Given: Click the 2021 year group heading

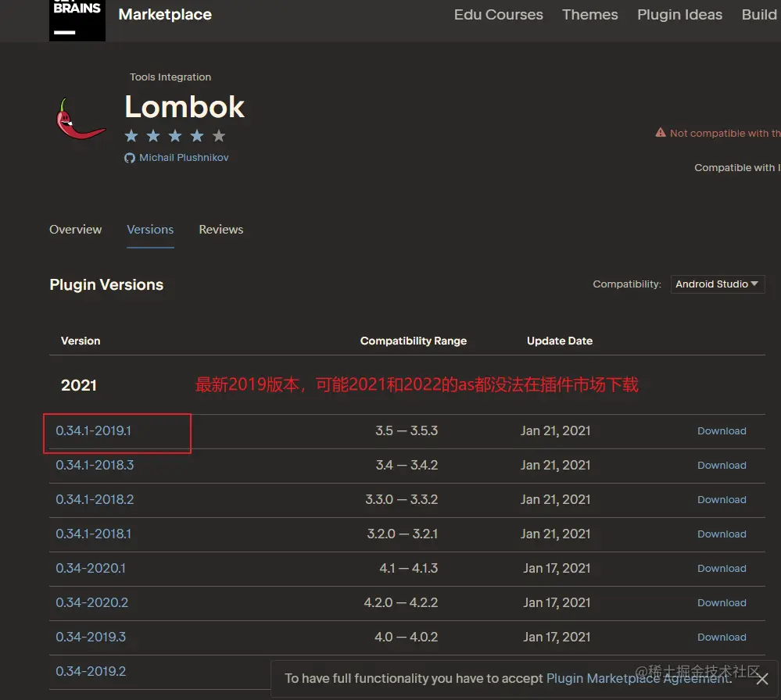Looking at the screenshot, I should [79, 385].
